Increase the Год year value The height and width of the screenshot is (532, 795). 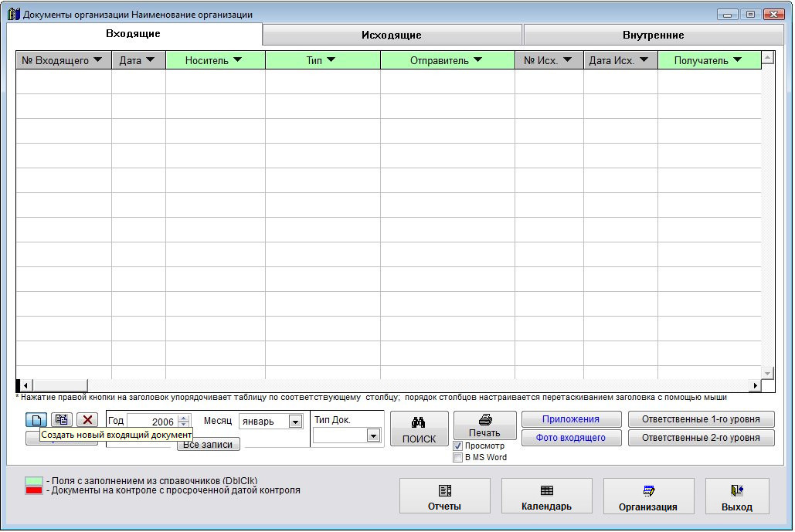click(x=184, y=418)
